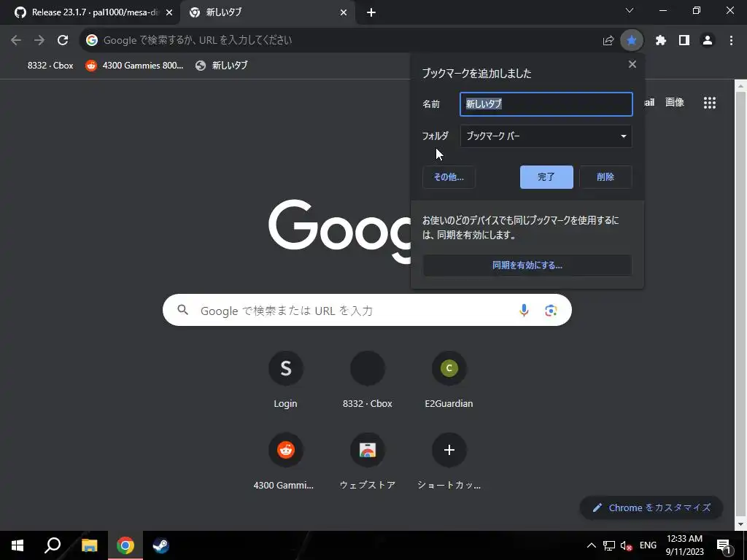
Task: Select the 新しいタブ browser tab
Action: click(x=267, y=12)
